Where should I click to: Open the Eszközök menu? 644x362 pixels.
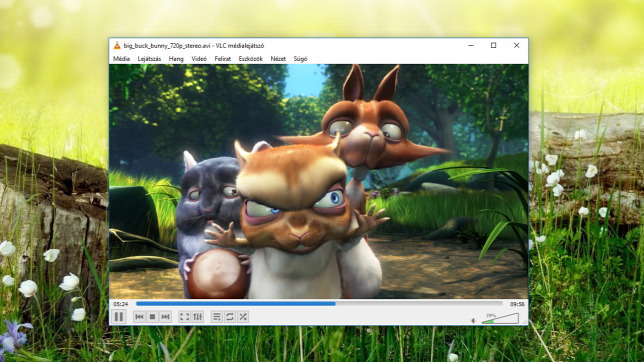251,59
